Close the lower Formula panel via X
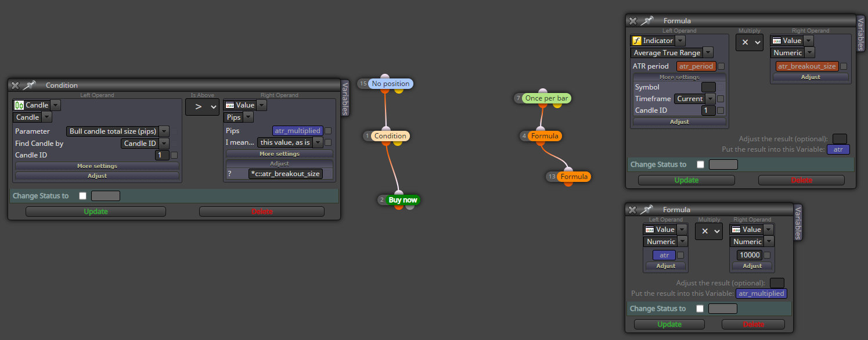 click(632, 210)
